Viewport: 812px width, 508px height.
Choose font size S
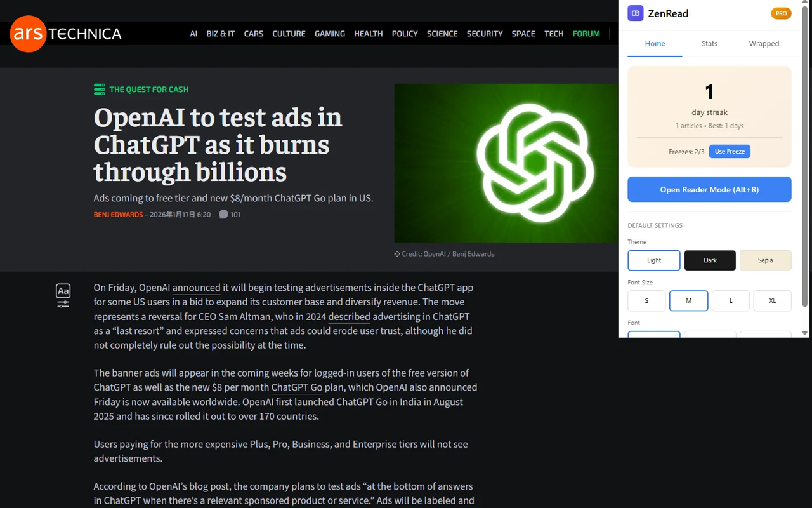(646, 300)
